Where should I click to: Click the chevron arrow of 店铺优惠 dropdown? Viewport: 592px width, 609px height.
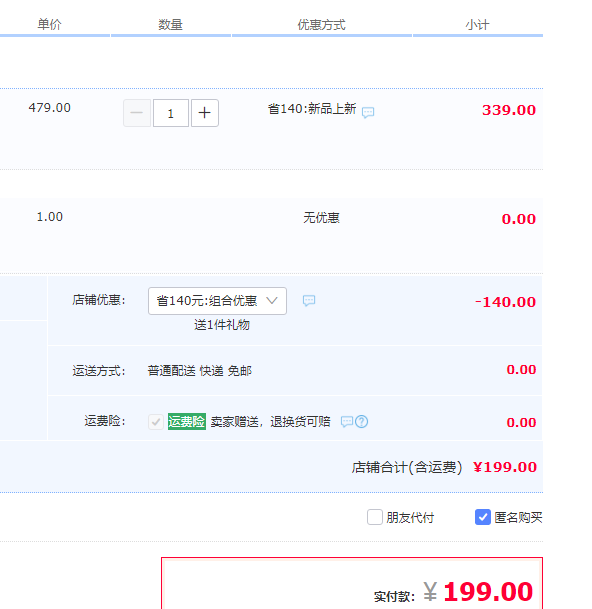click(x=272, y=300)
